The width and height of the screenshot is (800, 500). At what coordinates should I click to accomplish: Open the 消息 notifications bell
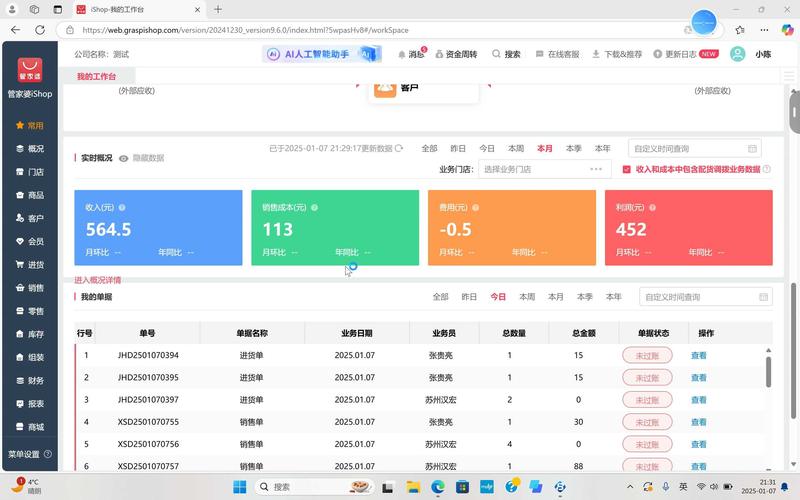click(411, 54)
